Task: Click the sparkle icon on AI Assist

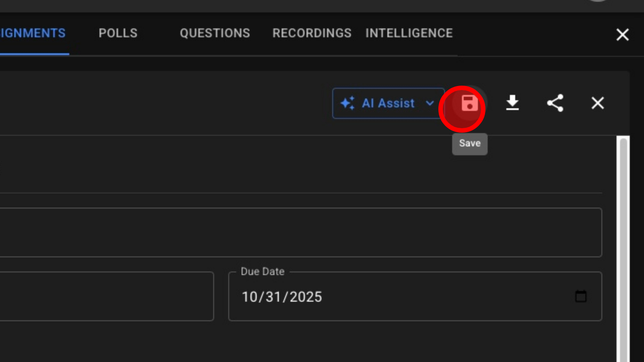Action: point(347,103)
